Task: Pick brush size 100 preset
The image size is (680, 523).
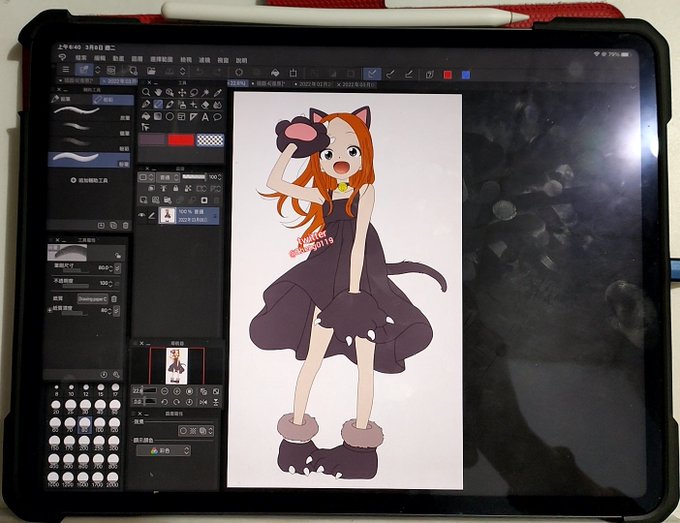Action: (x=99, y=425)
